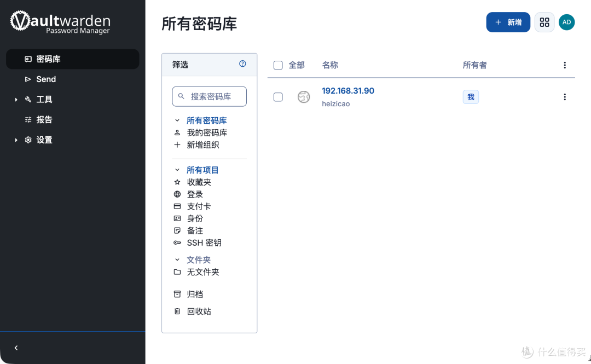Open the 归档 archive filter
Image resolution: width=591 pixels, height=364 pixels.
coord(195,294)
